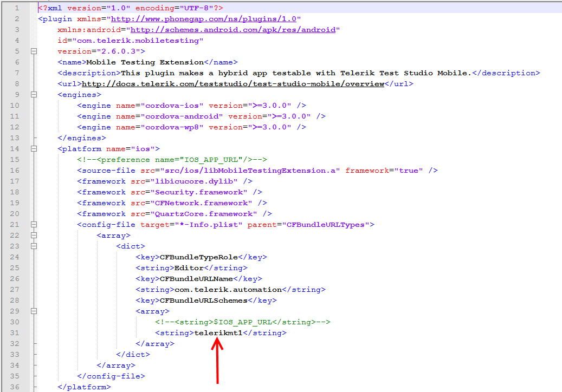Click the framework="true" attribute
The image size is (562, 392).
[x=384, y=171]
